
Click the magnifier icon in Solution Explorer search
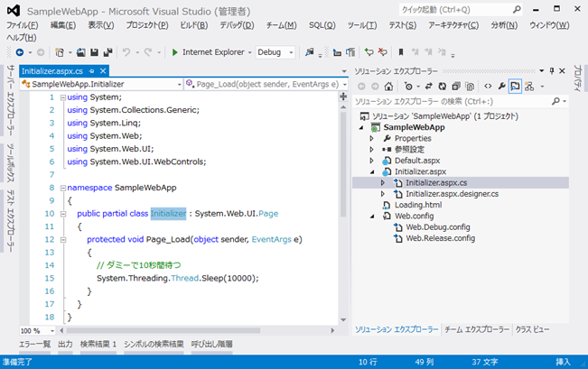pos(555,101)
